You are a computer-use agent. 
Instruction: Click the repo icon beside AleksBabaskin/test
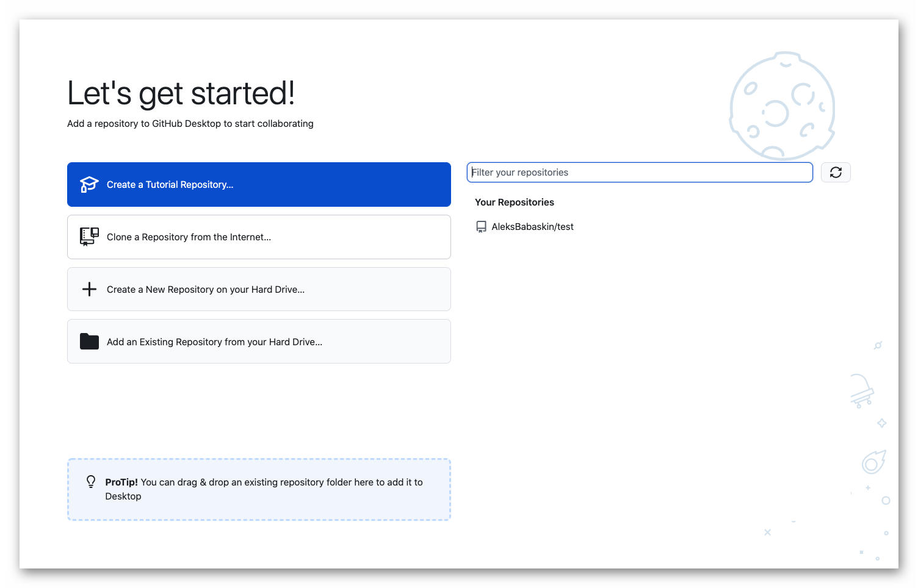(x=481, y=227)
